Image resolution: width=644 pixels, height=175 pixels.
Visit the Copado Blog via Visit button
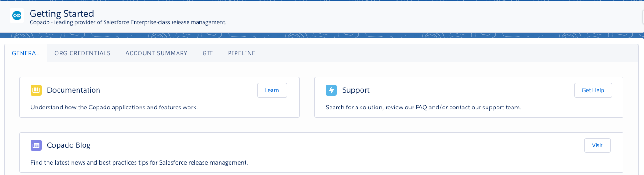597,145
